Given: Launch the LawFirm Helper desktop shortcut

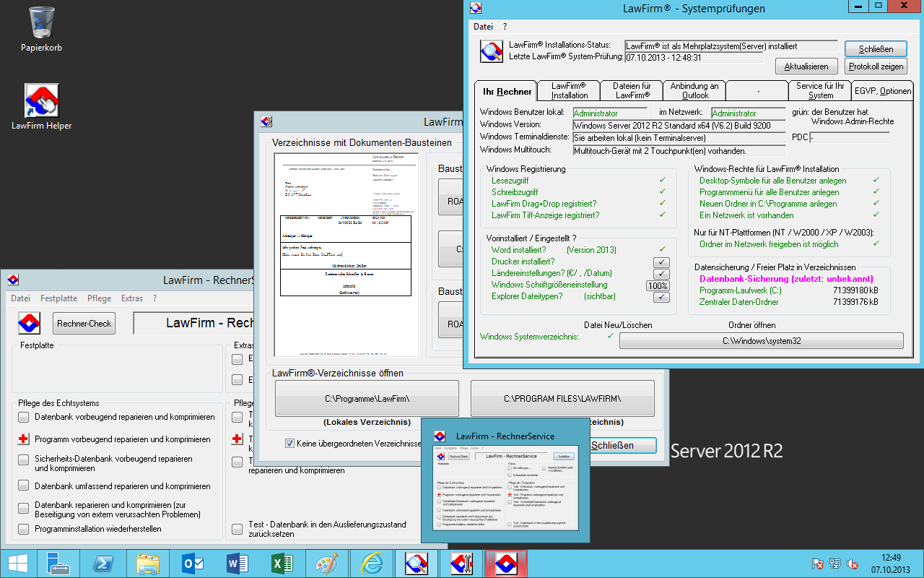Looking at the screenshot, I should coord(41,107).
